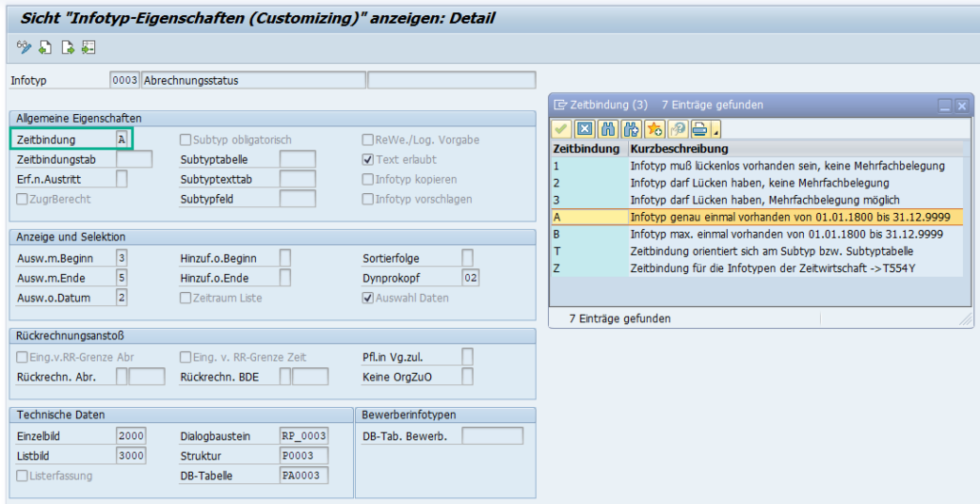
Task: Toggle display/change mode with glasses-pencil icon
Action: [x=24, y=47]
